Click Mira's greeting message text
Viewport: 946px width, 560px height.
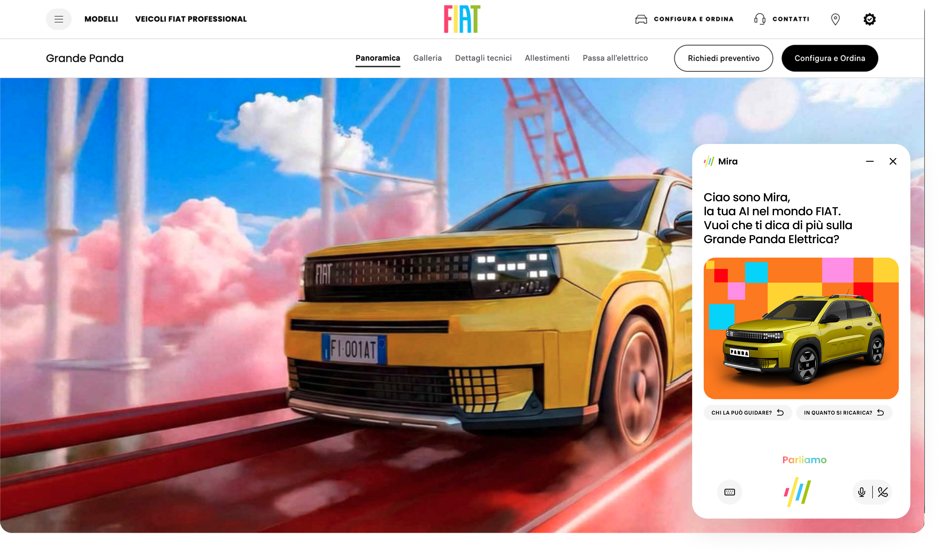pyautogui.click(x=778, y=218)
